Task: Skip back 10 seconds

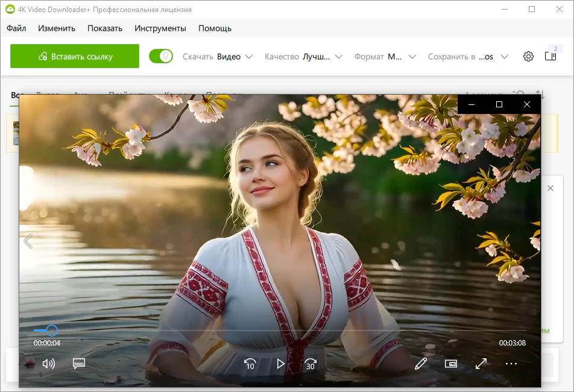Action: [x=250, y=364]
